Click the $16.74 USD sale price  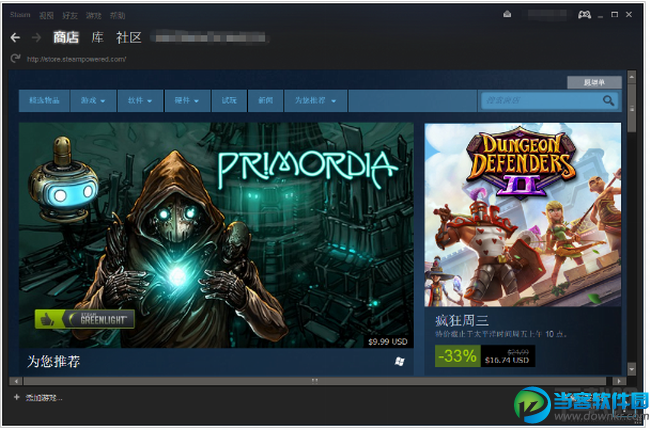(x=507, y=360)
